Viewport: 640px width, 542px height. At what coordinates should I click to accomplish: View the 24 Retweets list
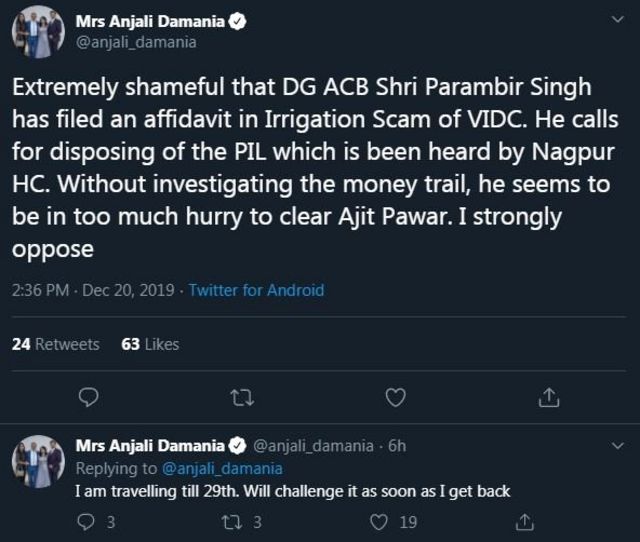[x=55, y=343]
